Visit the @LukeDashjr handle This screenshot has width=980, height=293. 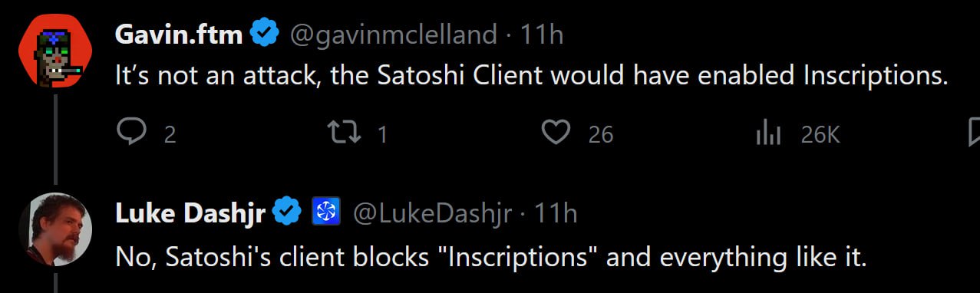tap(431, 213)
